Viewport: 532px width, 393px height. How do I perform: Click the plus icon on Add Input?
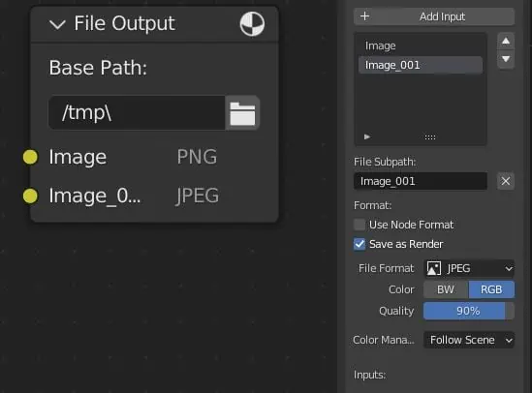[x=364, y=15]
